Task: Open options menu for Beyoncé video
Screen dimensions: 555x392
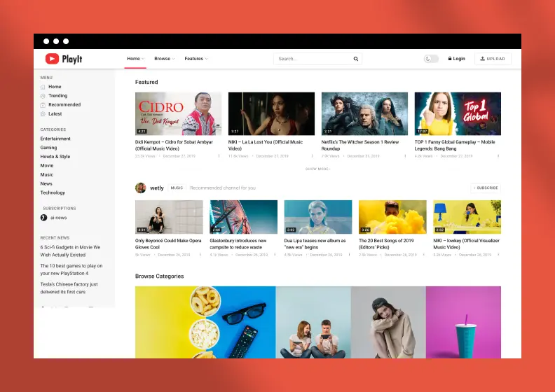Action: pyautogui.click(x=200, y=255)
